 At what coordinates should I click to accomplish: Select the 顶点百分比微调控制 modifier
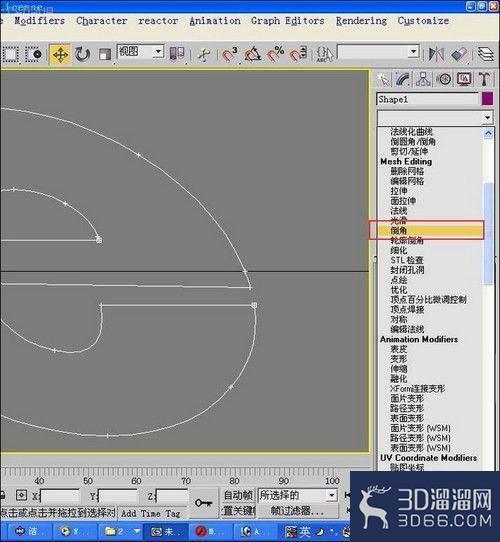click(x=428, y=300)
